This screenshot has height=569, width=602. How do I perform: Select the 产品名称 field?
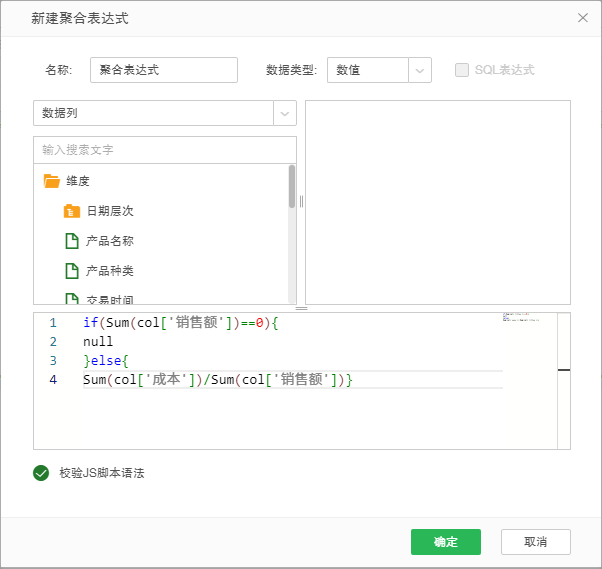pyautogui.click(x=110, y=241)
